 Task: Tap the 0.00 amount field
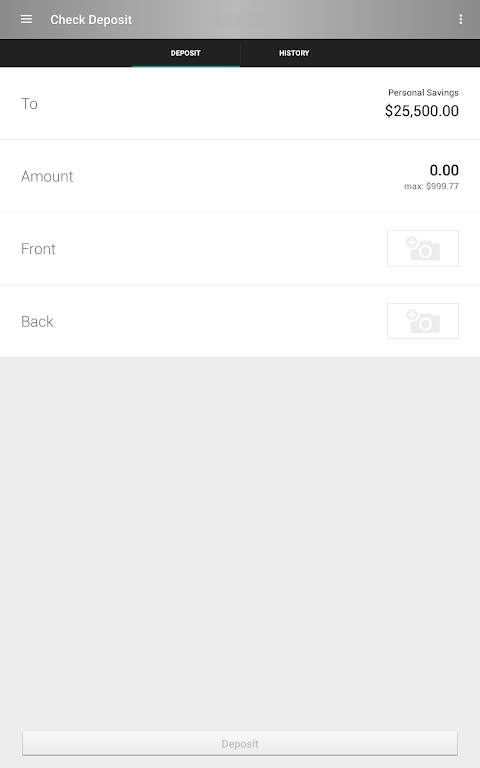pyautogui.click(x=444, y=170)
